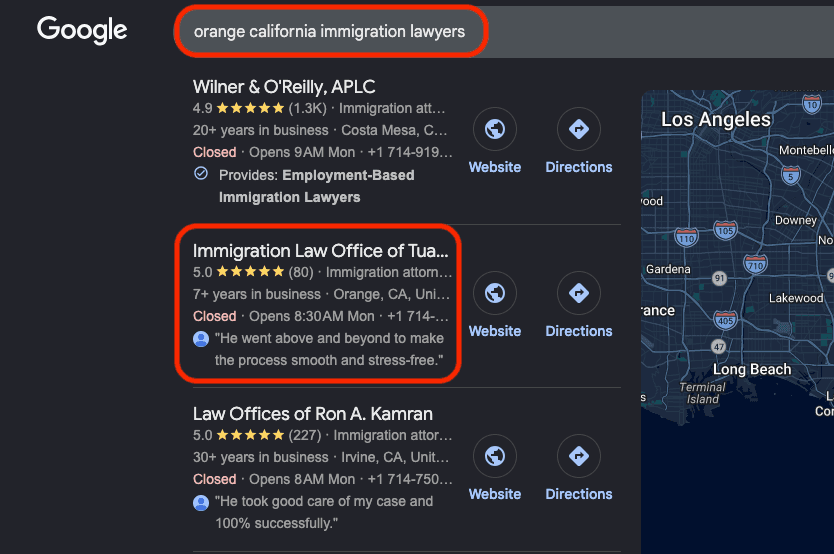Click the Directions arrow icon for Wilner & O'Reilly
The image size is (834, 554).
[579, 129]
